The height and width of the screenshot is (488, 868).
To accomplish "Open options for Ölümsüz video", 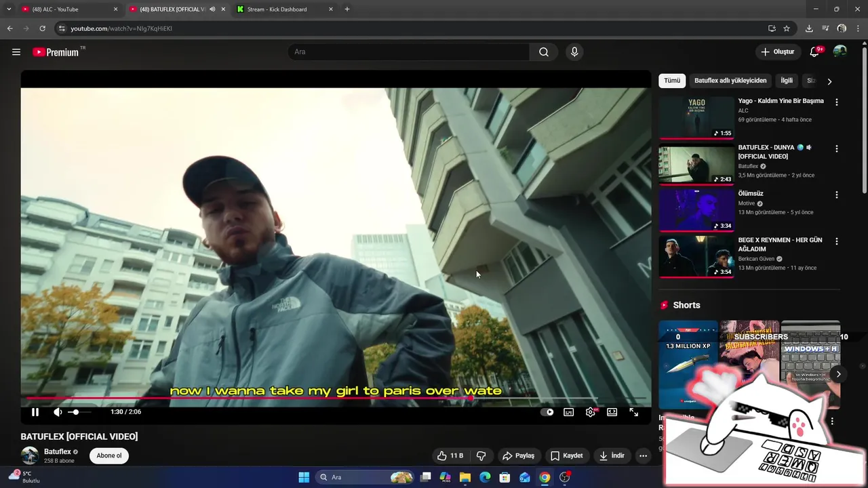I will 837,195.
